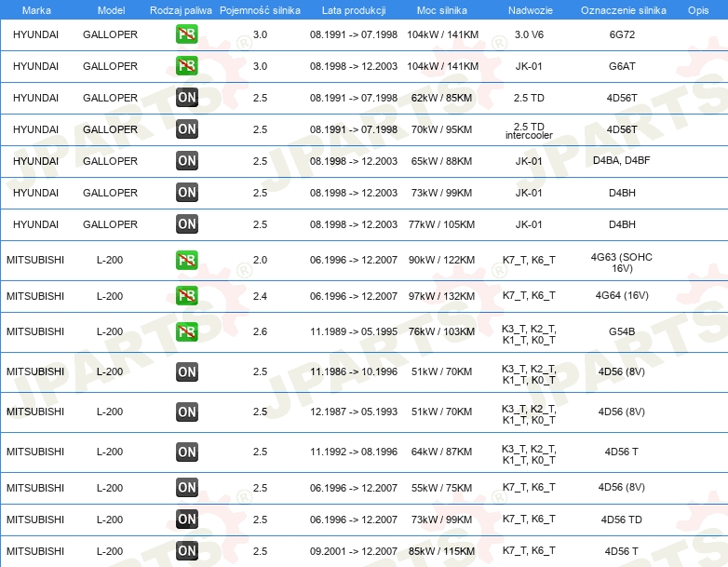Click the ON diesel icon in the 4D56 TD row
Screen dimensions: 728x567
(x=186, y=520)
